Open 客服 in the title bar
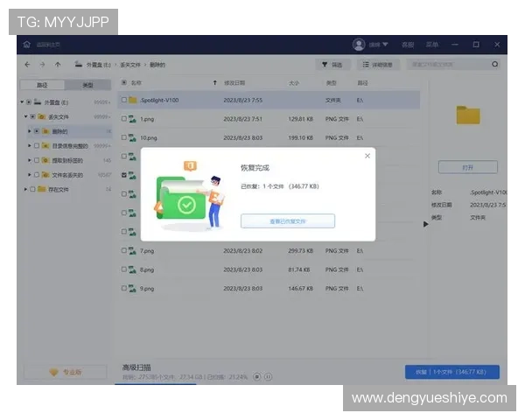 click(x=408, y=45)
